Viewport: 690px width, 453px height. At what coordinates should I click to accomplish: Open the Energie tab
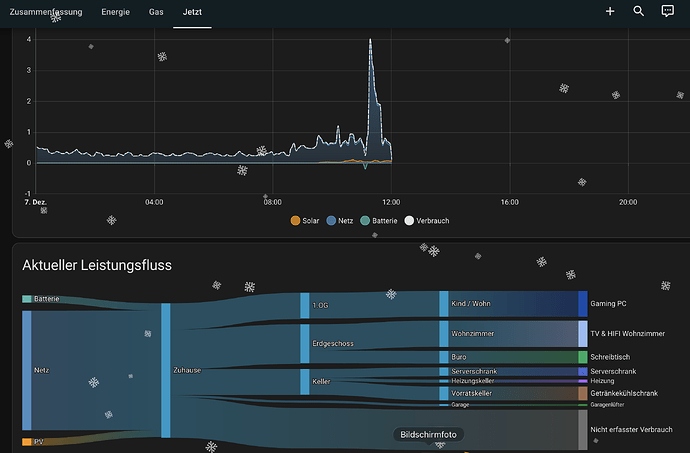point(115,11)
